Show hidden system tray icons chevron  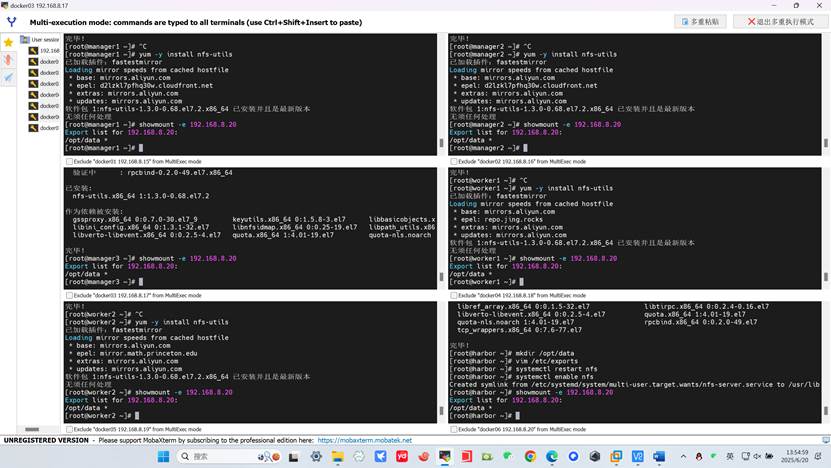683,456
